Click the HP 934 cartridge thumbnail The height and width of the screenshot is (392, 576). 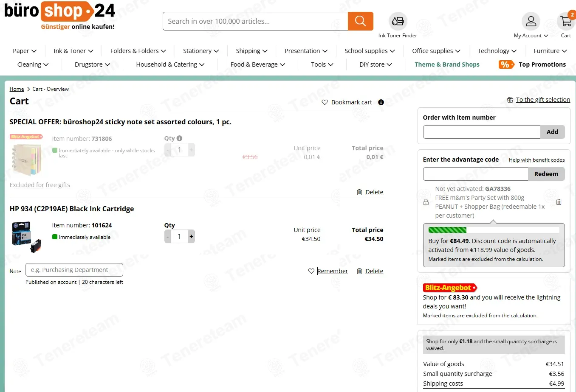click(x=26, y=237)
